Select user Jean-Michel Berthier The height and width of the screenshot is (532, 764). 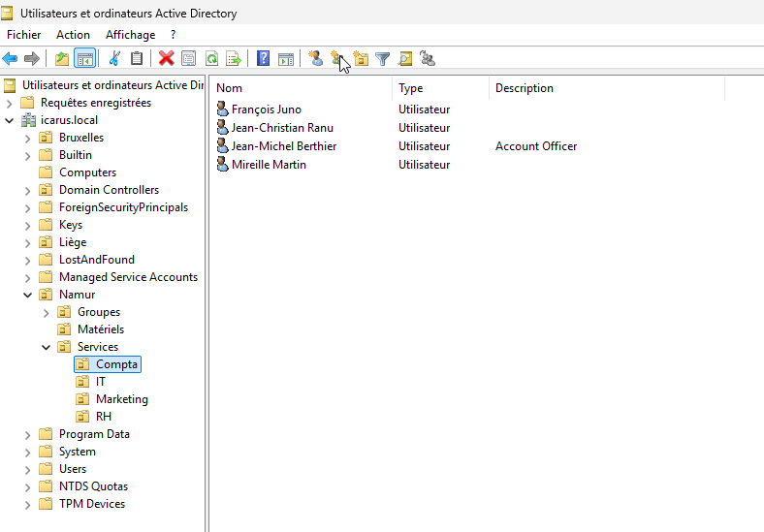click(x=283, y=146)
